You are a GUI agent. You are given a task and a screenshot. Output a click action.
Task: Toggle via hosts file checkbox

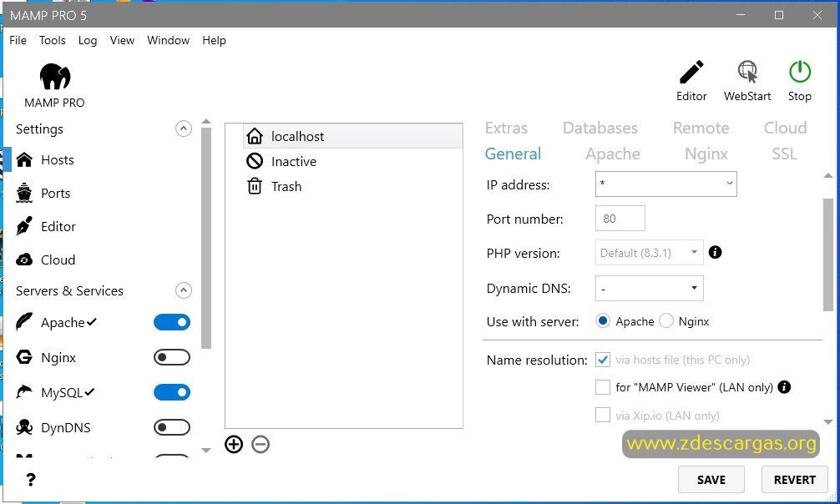[x=603, y=360]
